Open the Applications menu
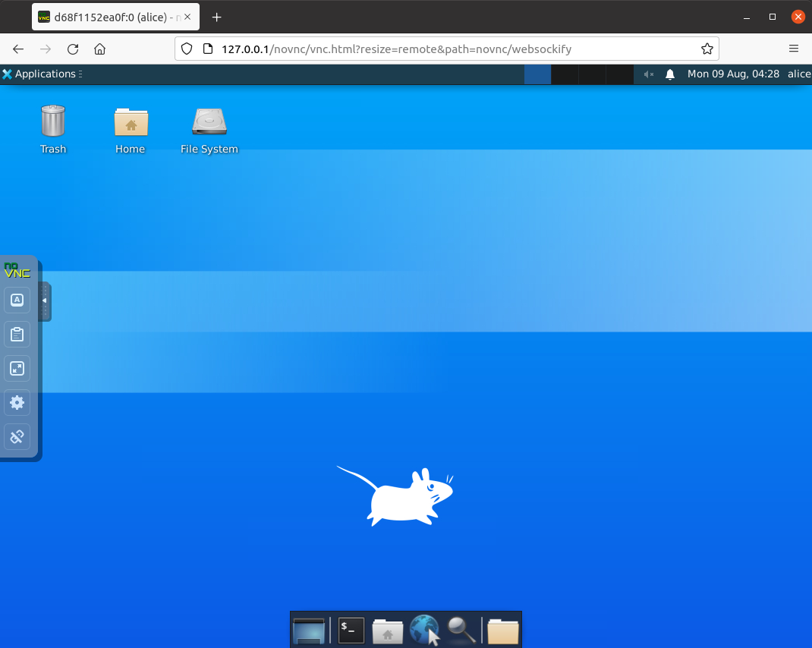 tap(39, 74)
